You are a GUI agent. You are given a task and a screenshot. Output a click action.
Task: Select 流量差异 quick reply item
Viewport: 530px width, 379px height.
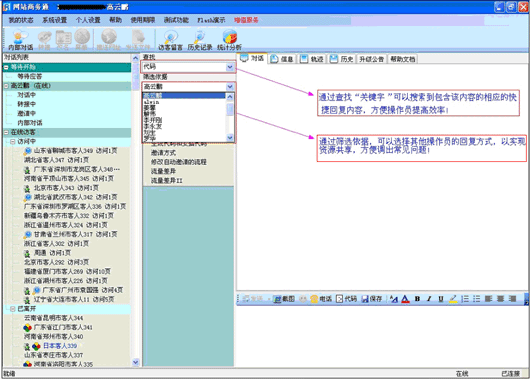tap(164, 171)
